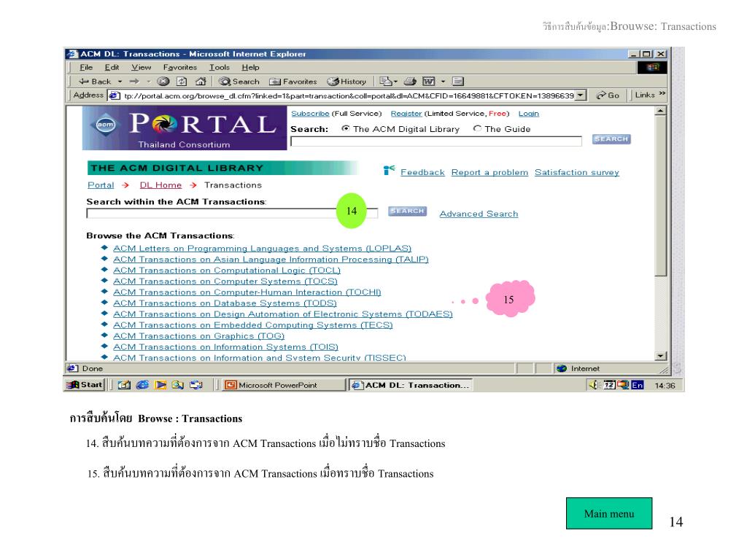The width and height of the screenshot is (747, 560).
Task: Select The ACM Digital Library radio button
Action: pyautogui.click(x=346, y=128)
